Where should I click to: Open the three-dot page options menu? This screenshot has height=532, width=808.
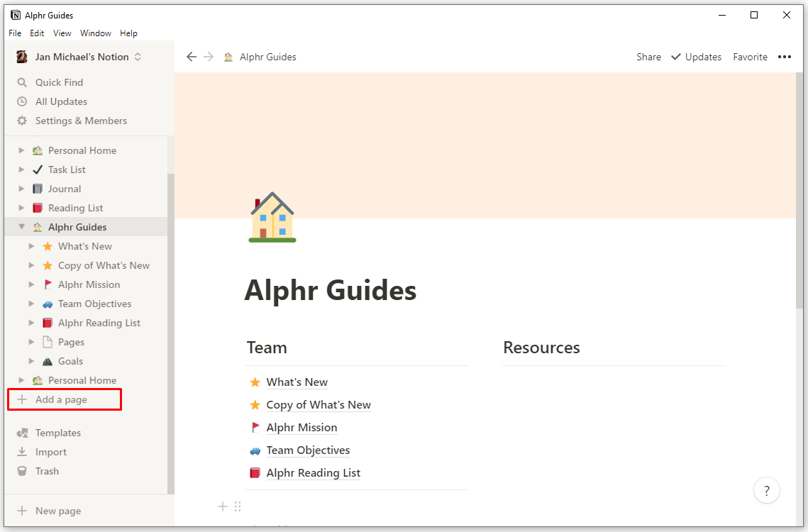pyautogui.click(x=785, y=57)
